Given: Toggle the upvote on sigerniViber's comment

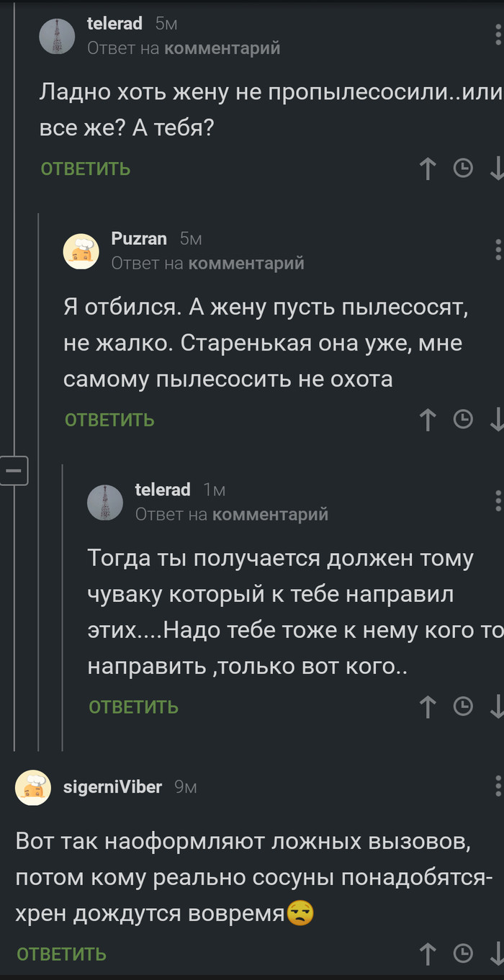Looking at the screenshot, I should pos(427,953).
